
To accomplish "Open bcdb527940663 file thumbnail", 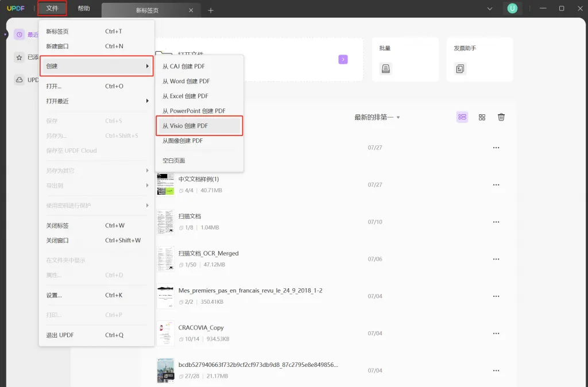I will coord(165,370).
